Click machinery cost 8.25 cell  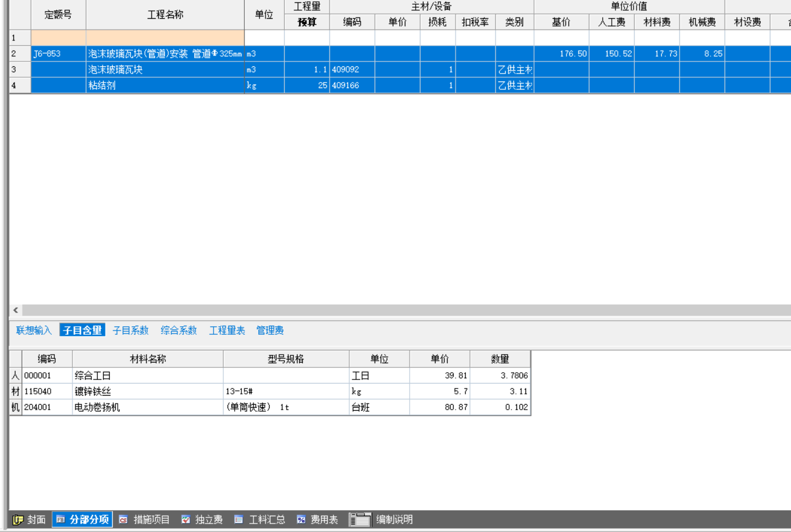[702, 54]
